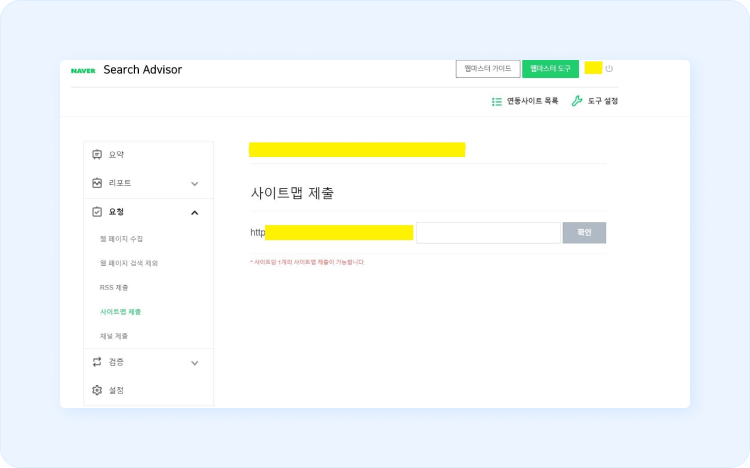Viewport: 750px width, 468px height.
Task: Click the green 웹마스터 도구 button
Action: (550, 69)
